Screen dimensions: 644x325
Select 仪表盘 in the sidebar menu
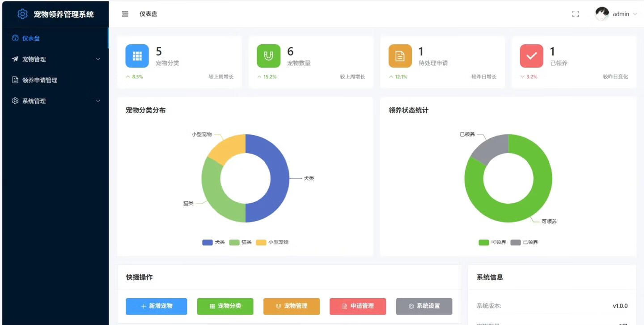31,38
